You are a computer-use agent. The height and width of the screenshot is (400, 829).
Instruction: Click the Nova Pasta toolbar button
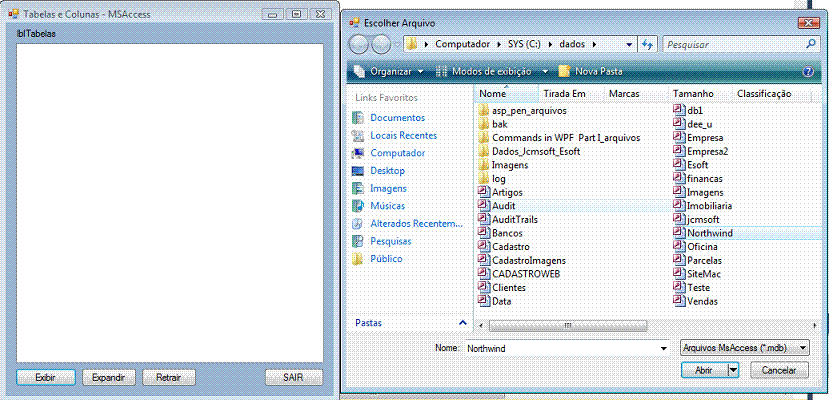tap(591, 71)
